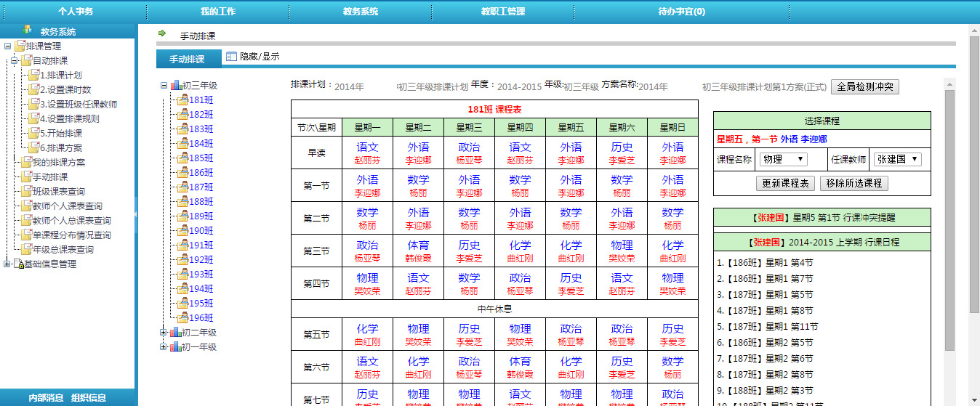
Task: Open the 内部消息 link at bottom
Action: pos(46,398)
